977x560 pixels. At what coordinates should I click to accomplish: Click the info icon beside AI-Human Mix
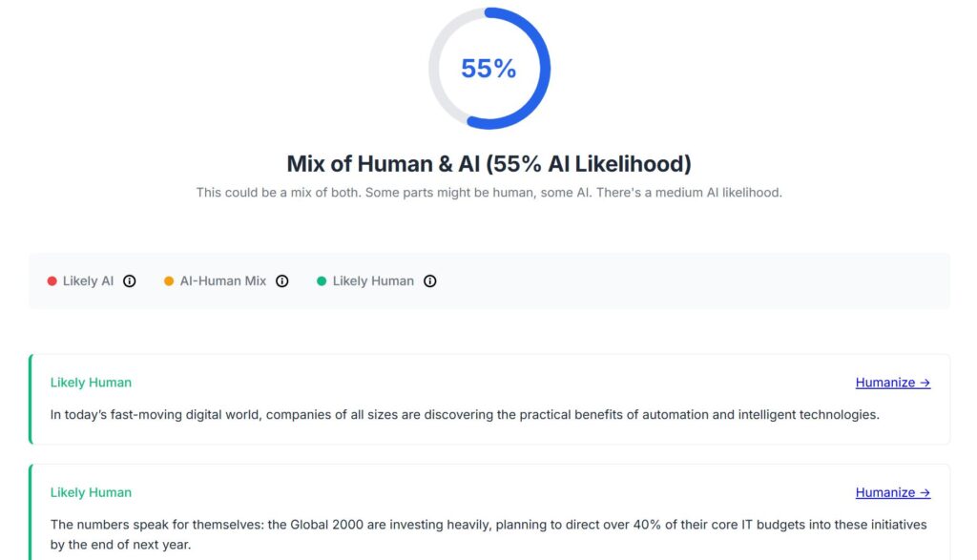[x=282, y=280]
